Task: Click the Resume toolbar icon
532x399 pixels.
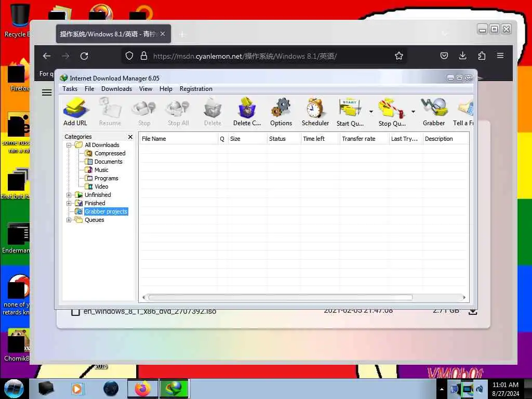Action: pyautogui.click(x=110, y=112)
